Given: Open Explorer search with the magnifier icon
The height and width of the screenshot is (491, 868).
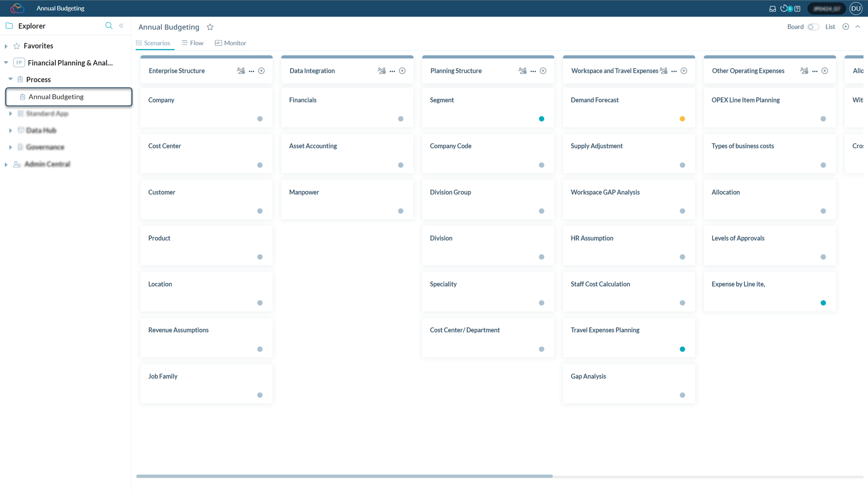Looking at the screenshot, I should 108,26.
